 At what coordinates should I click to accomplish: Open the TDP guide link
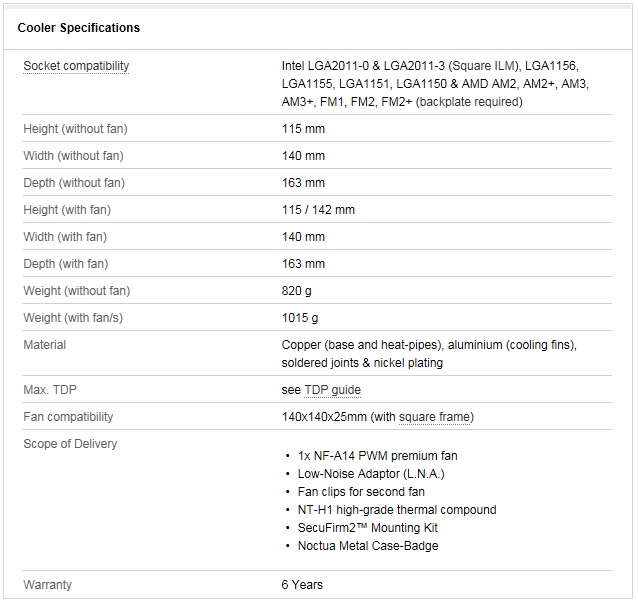tap(332, 390)
